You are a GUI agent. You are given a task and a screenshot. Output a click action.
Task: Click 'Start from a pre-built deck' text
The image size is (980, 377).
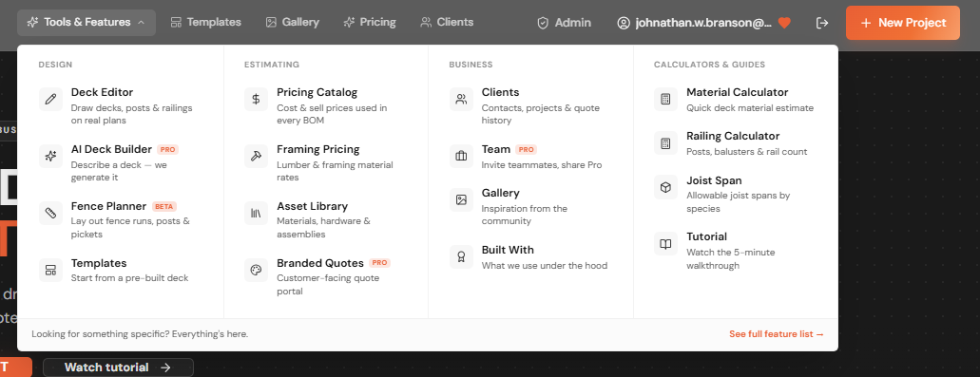click(129, 277)
